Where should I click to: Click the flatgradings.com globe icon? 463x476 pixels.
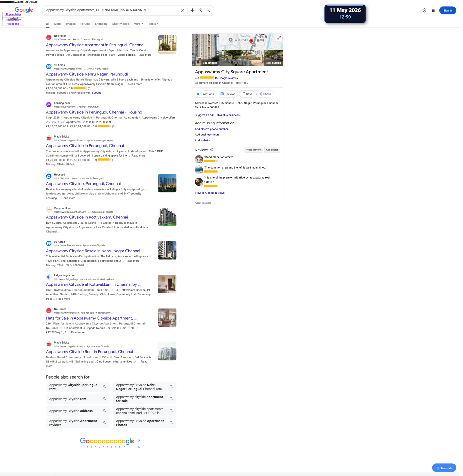[x=49, y=277]
